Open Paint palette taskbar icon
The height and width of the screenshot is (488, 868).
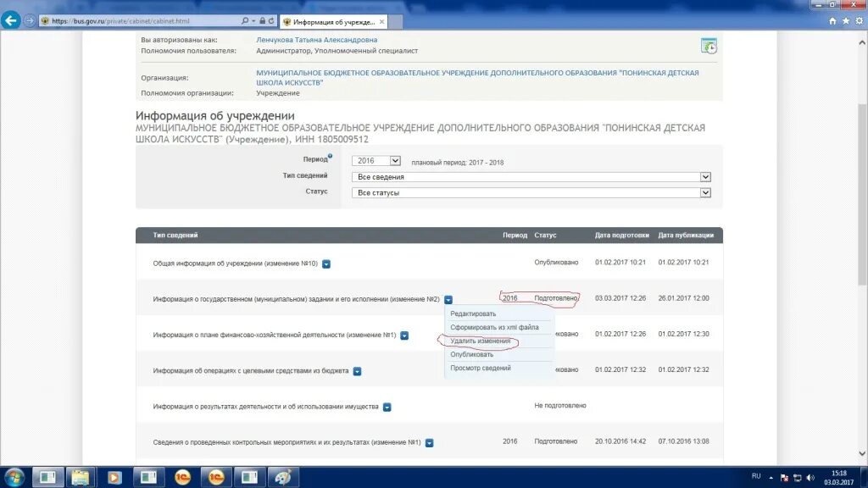(283, 477)
